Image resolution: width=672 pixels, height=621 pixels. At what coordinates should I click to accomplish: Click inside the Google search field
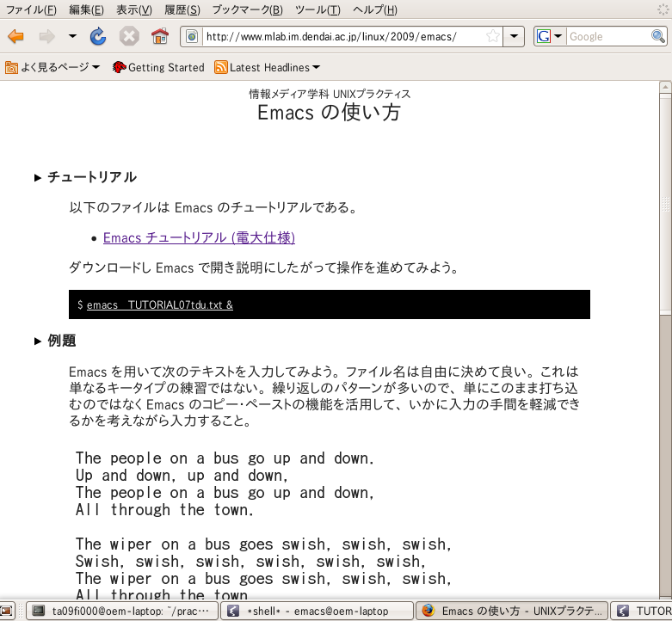coord(607,37)
